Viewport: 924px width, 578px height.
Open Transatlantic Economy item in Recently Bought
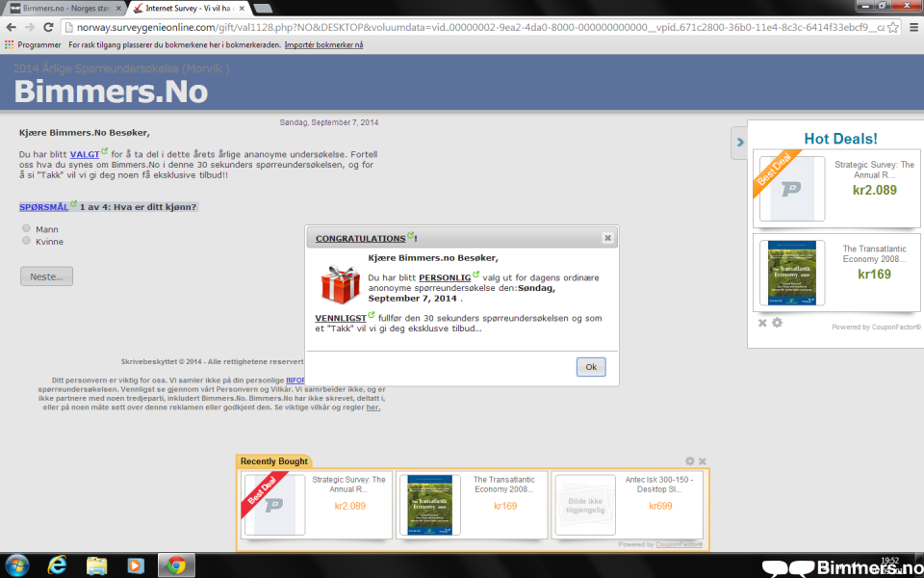[x=472, y=505]
